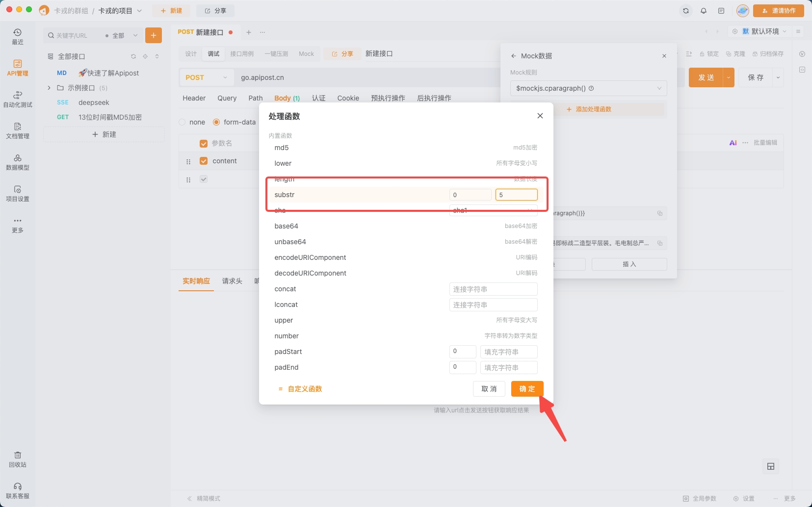Open help icon next to $mockjs.cparagraph()
The height and width of the screenshot is (507, 812).
[591, 88]
